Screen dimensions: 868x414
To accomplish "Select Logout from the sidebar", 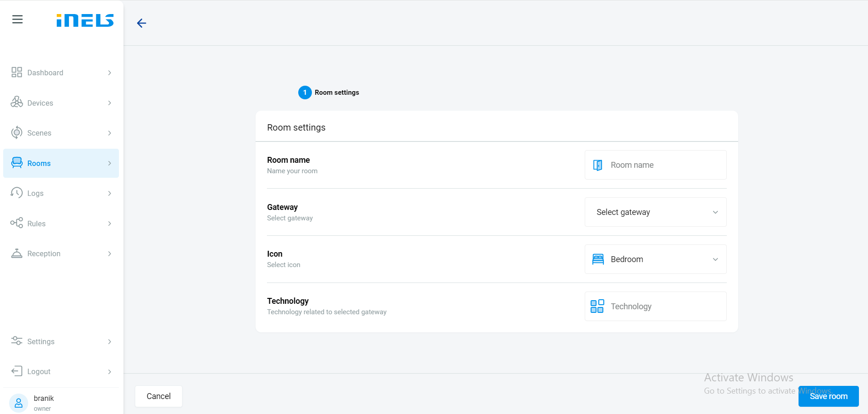I will click(x=39, y=371).
